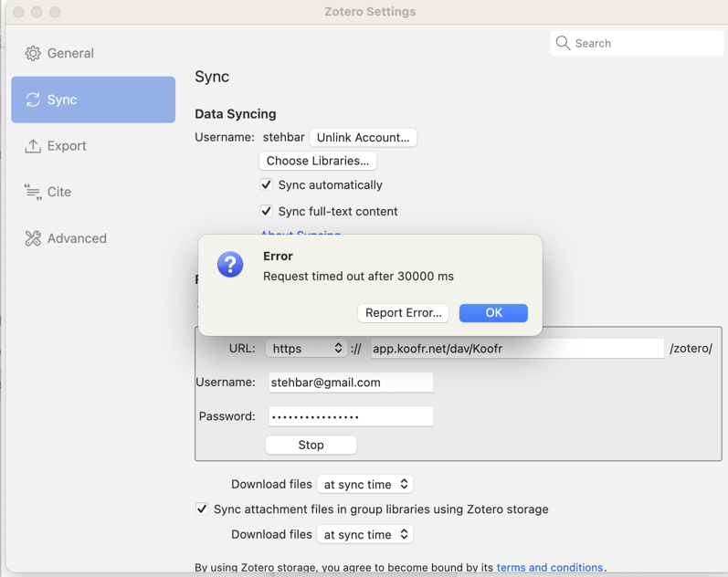The width and height of the screenshot is (728, 577).
Task: Click the username text stehbar
Action: click(x=284, y=138)
